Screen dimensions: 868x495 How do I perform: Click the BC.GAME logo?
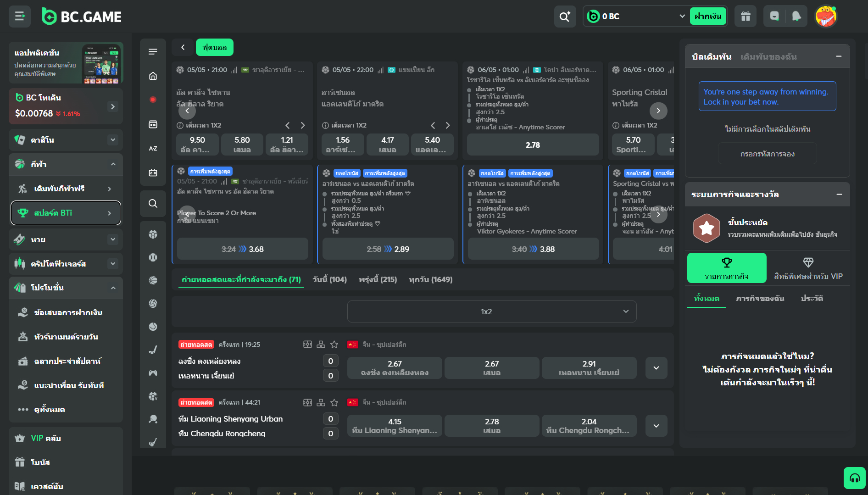pos(82,17)
